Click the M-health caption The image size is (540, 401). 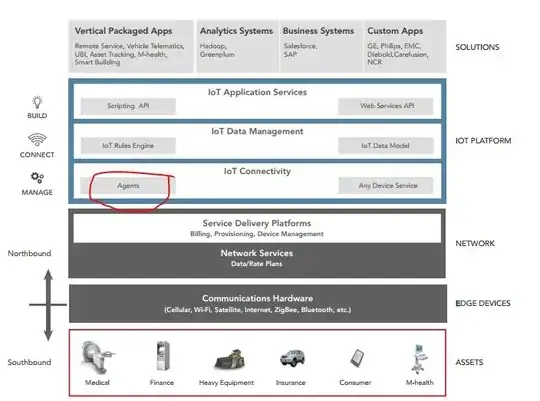419,383
